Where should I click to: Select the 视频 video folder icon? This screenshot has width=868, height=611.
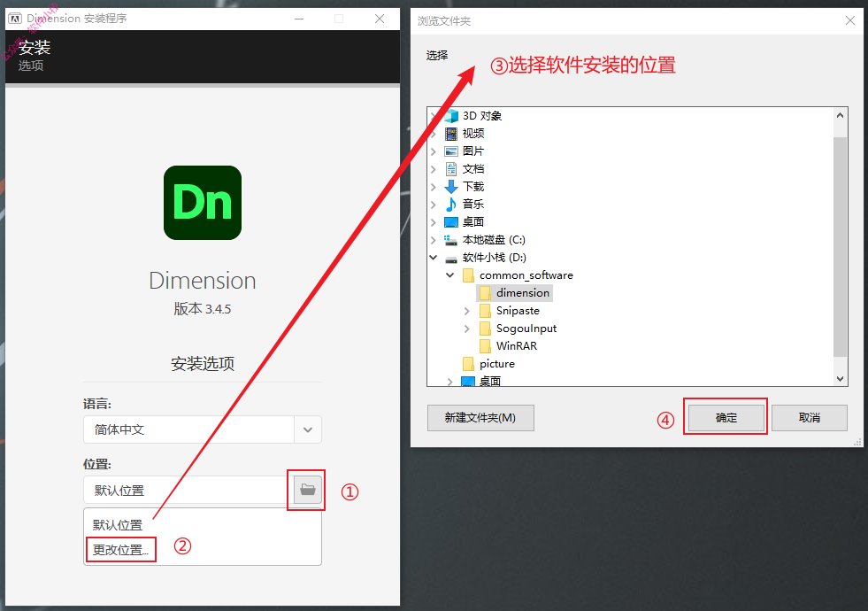452,134
